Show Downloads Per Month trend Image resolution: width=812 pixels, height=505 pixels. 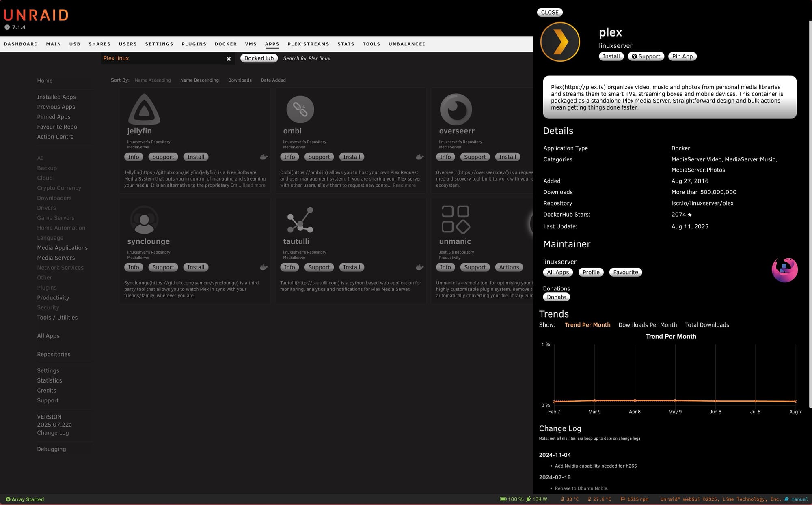click(x=648, y=325)
